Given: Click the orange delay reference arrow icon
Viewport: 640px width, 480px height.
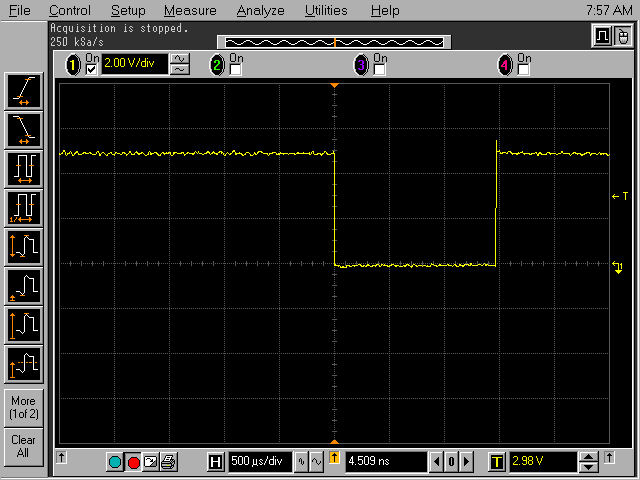Looking at the screenshot, I should tap(334, 458).
